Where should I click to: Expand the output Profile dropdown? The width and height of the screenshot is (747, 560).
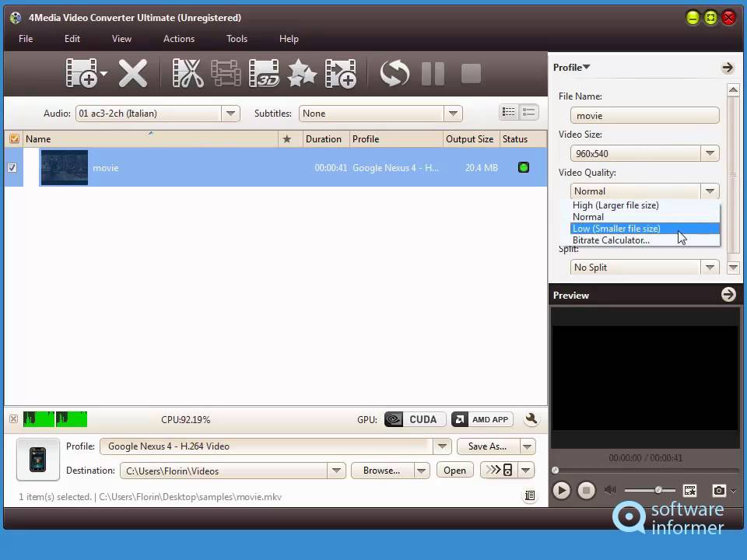point(442,446)
